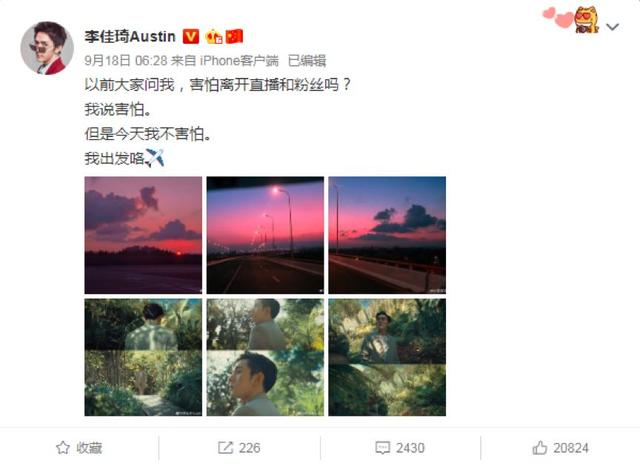Open the sunset clouds over hills photo
Image resolution: width=640 pixels, height=466 pixels.
143,235
